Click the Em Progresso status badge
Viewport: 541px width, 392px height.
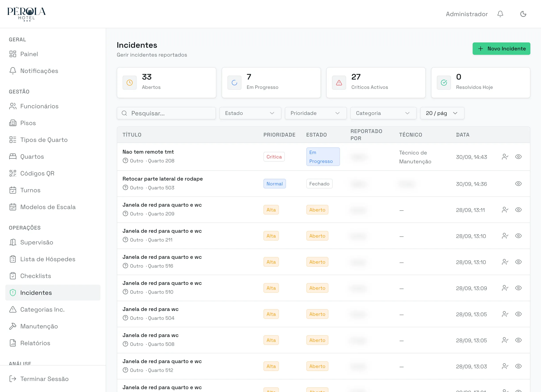coord(323,157)
